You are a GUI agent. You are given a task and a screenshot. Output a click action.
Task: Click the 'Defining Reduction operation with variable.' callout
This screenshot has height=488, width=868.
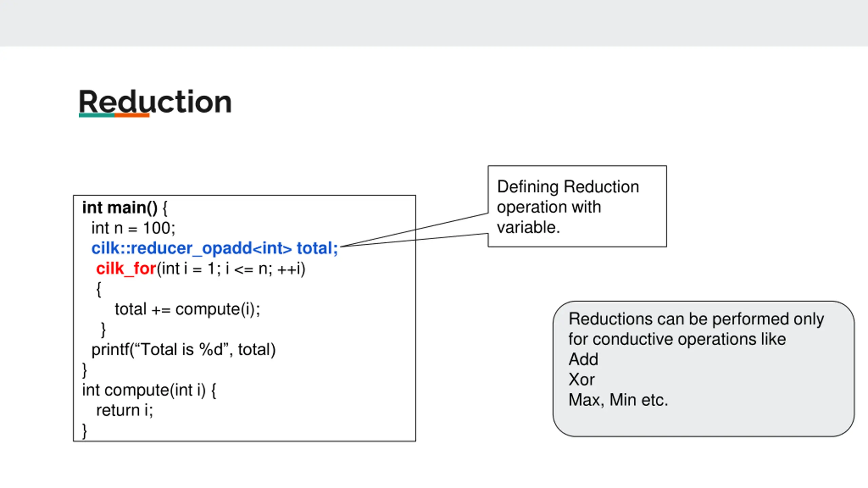(577, 206)
